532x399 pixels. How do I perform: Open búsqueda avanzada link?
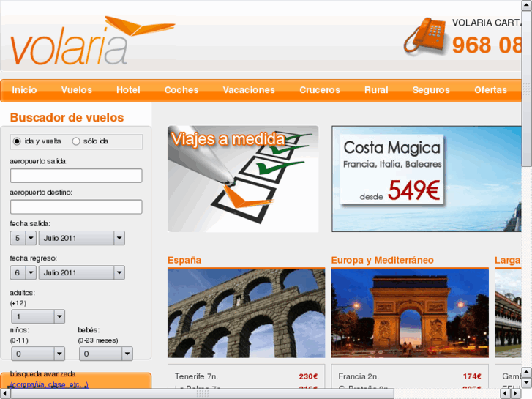pos(49,385)
